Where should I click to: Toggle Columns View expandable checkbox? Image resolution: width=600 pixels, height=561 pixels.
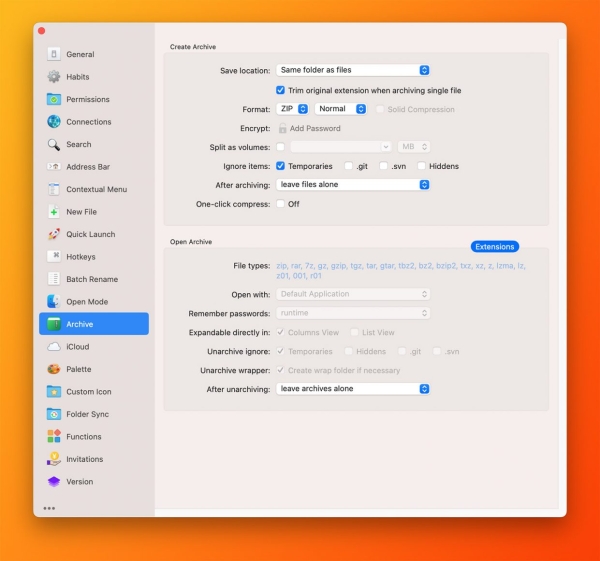click(x=280, y=332)
